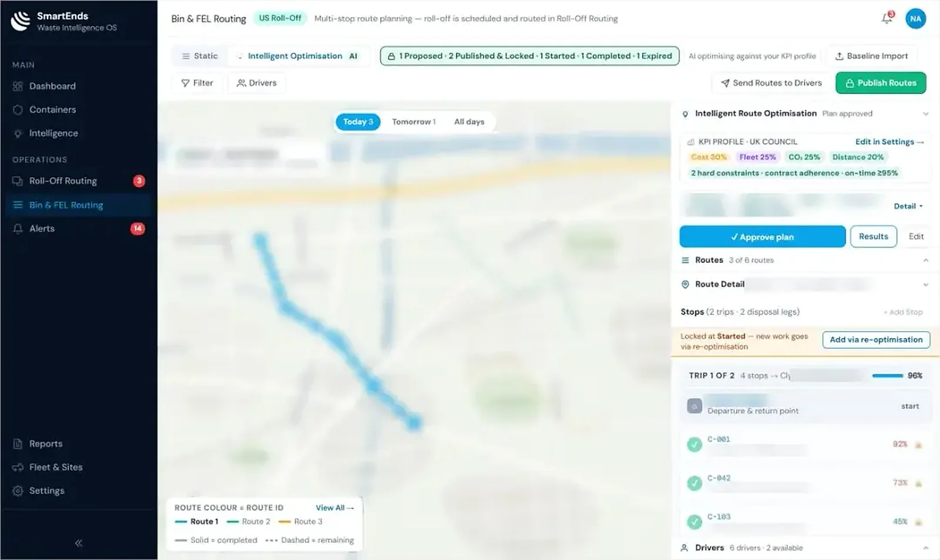
Task: Click the Settings gear icon
Action: pyautogui.click(x=18, y=491)
